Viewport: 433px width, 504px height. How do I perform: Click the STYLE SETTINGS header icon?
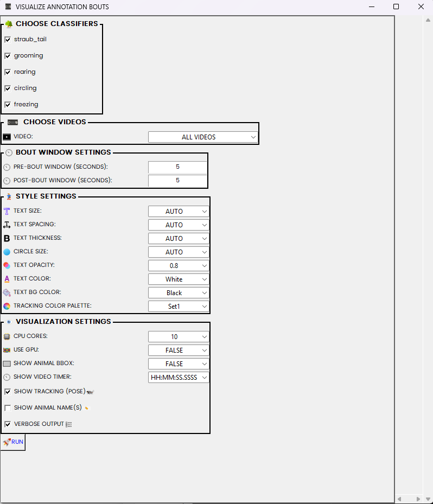click(x=9, y=197)
